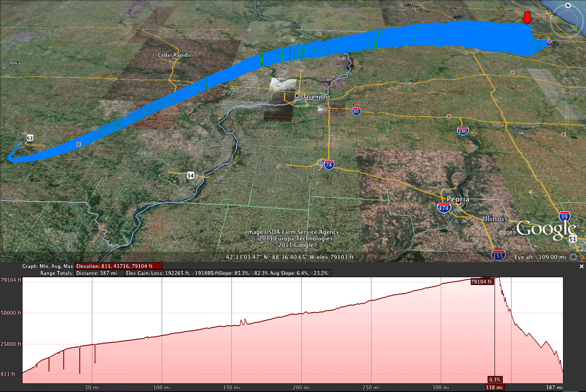Click the Interstate 80 highway shield
Image resolution: width=586 pixels, height=392 pixels.
[356, 111]
